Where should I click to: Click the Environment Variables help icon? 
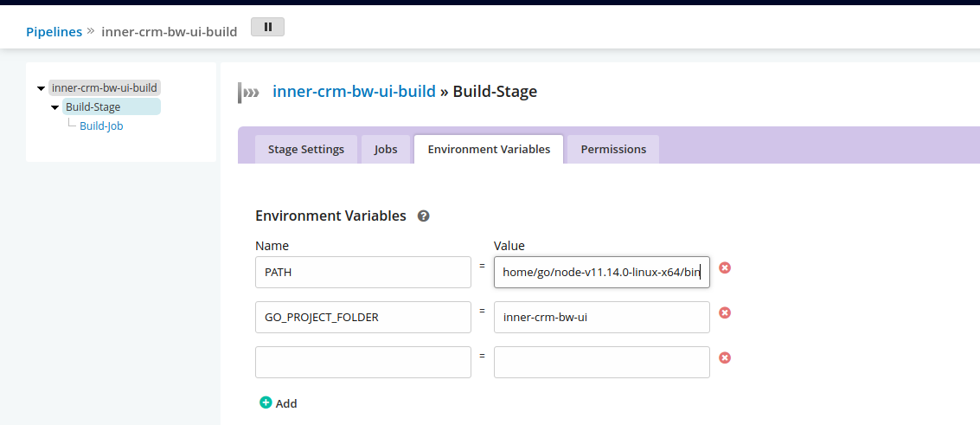[x=424, y=216]
